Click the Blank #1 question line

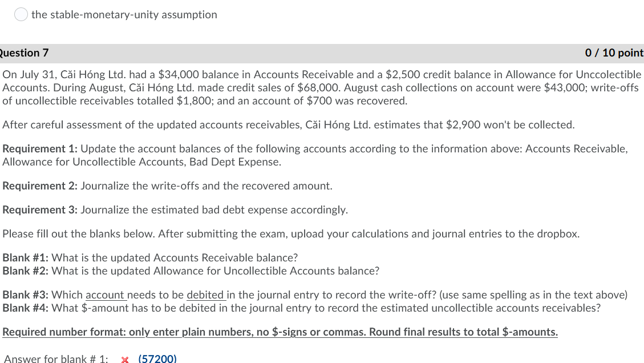150,257
